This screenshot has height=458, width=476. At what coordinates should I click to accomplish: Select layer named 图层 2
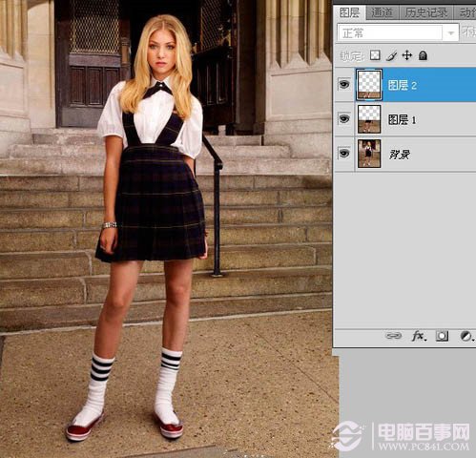coord(402,85)
